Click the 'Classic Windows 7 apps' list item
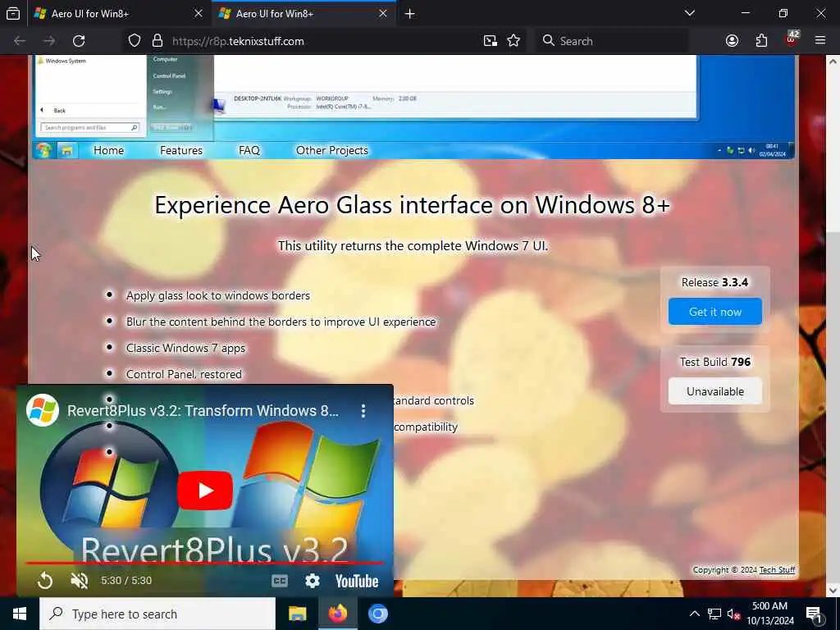 [185, 348]
